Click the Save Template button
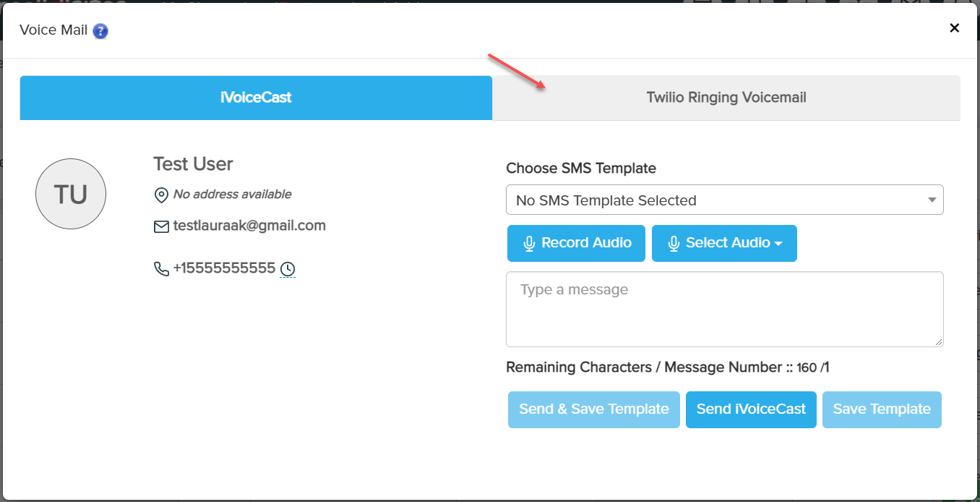980x502 pixels. [x=882, y=409]
